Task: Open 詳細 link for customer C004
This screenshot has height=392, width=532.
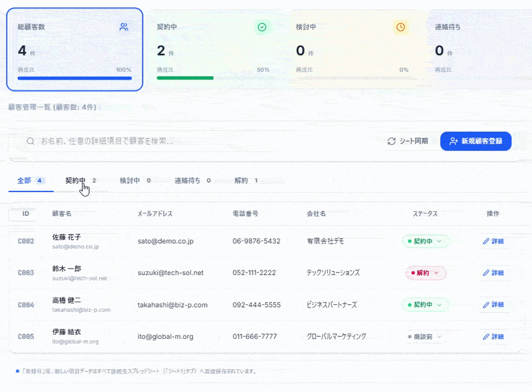Action: 493,304
